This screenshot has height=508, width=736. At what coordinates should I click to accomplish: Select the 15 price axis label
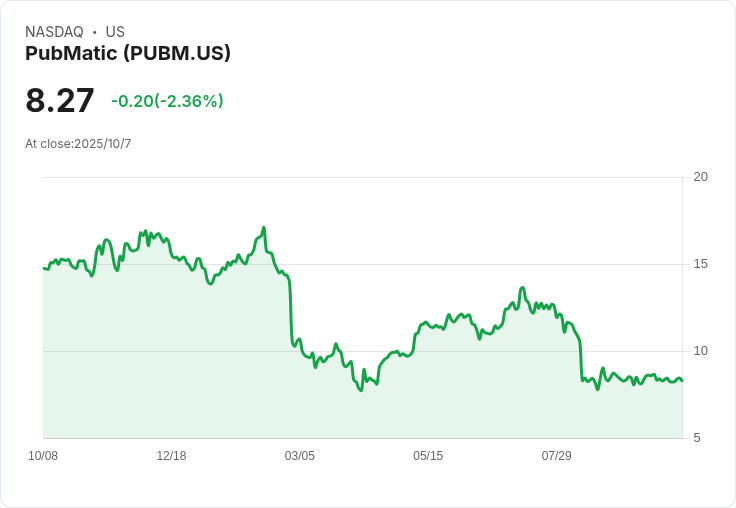pos(700,264)
